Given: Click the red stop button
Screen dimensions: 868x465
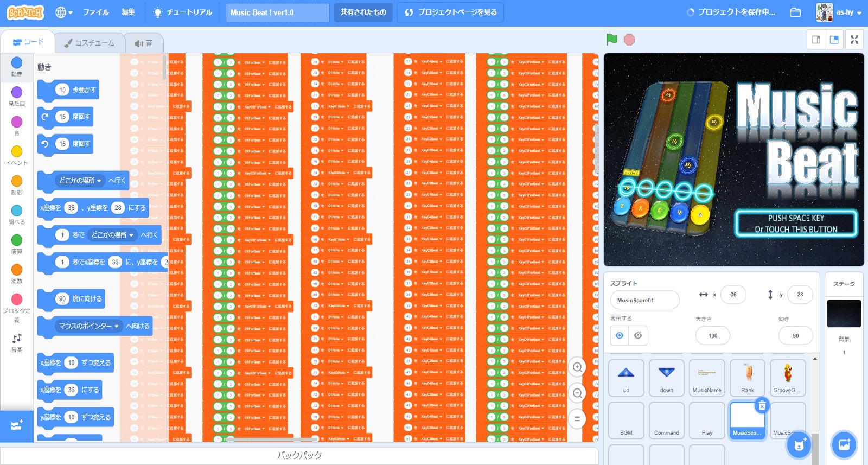Looking at the screenshot, I should pos(629,40).
